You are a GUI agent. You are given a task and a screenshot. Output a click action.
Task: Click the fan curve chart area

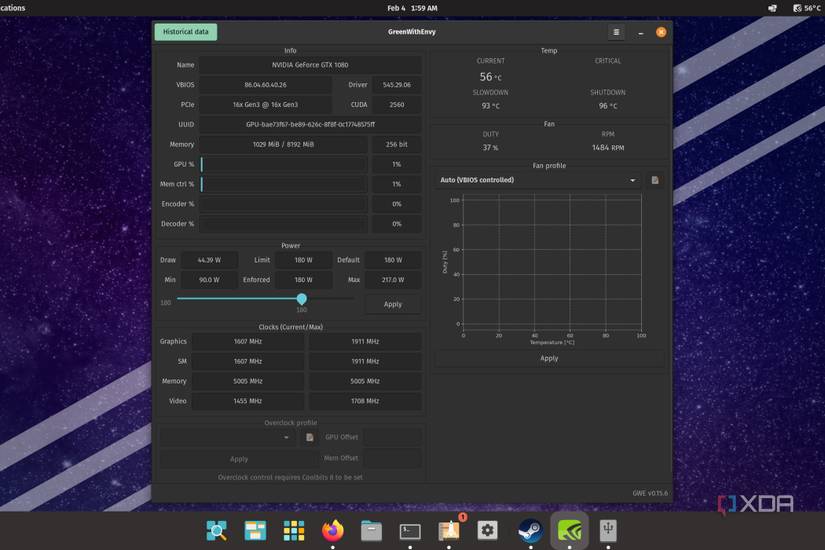(x=552, y=262)
